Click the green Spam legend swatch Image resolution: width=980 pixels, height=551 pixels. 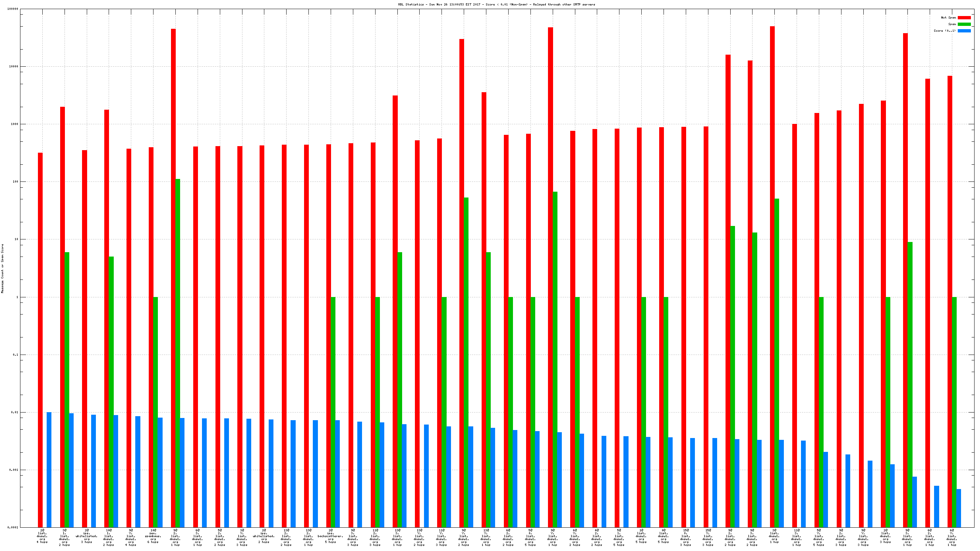(x=964, y=24)
